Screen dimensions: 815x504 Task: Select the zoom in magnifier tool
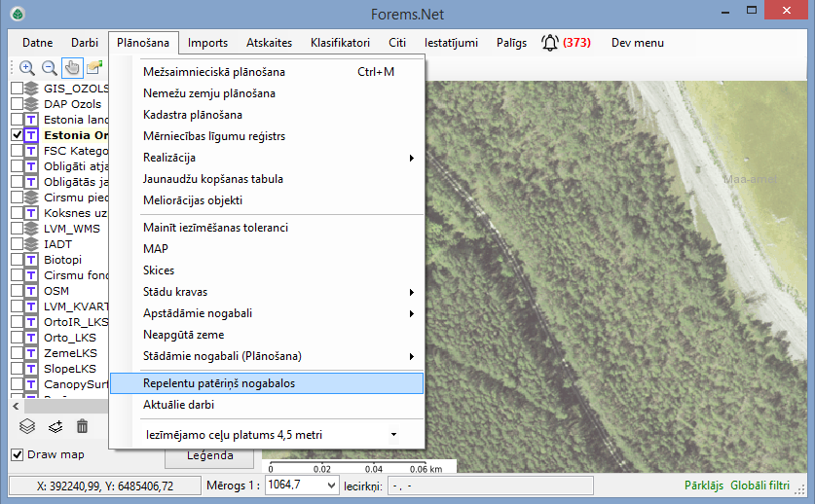[27, 67]
